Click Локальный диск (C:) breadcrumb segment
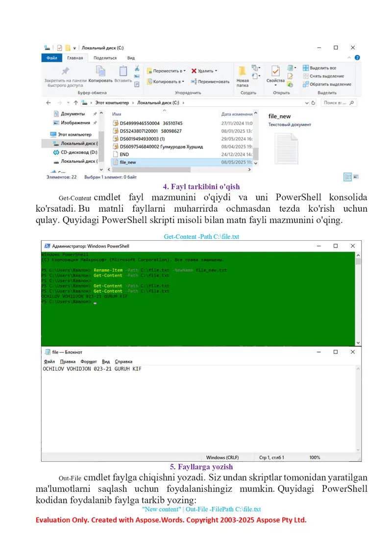392x554 pixels. 158,103
